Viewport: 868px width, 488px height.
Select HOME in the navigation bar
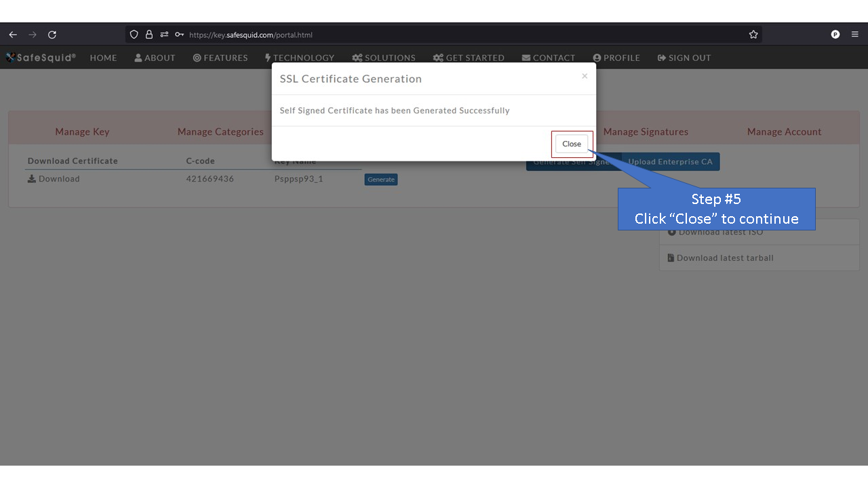[x=103, y=58]
